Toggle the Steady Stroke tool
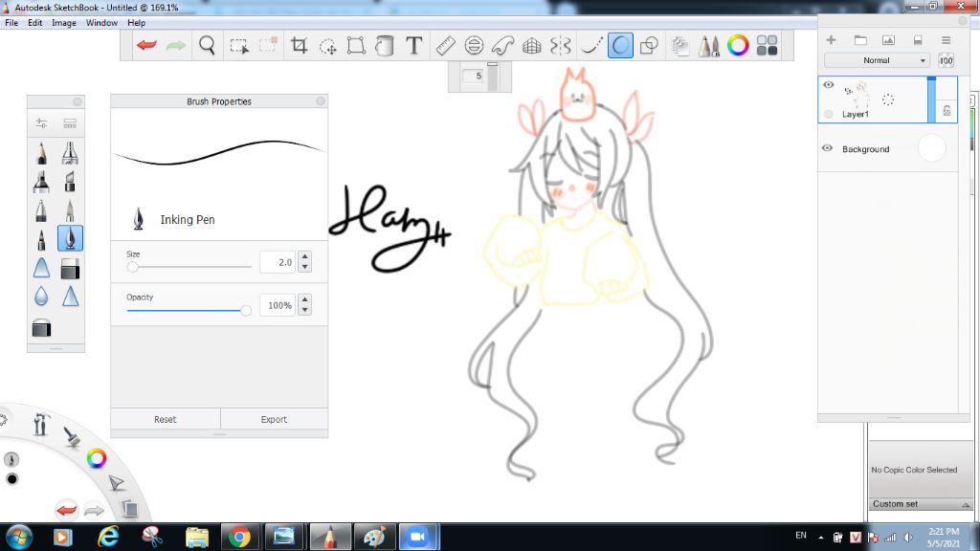Image resolution: width=980 pixels, height=551 pixels. [590, 45]
